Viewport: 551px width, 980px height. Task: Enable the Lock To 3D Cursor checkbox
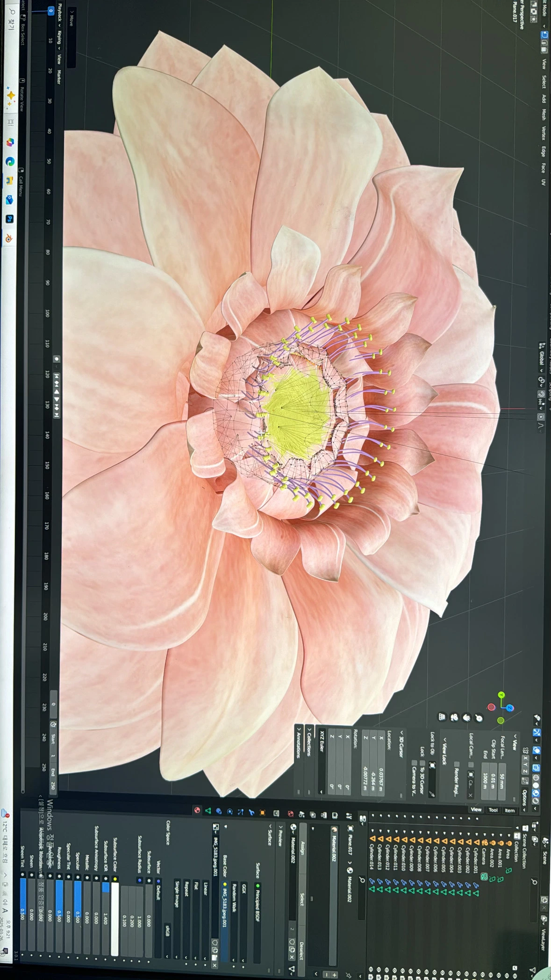422,763
